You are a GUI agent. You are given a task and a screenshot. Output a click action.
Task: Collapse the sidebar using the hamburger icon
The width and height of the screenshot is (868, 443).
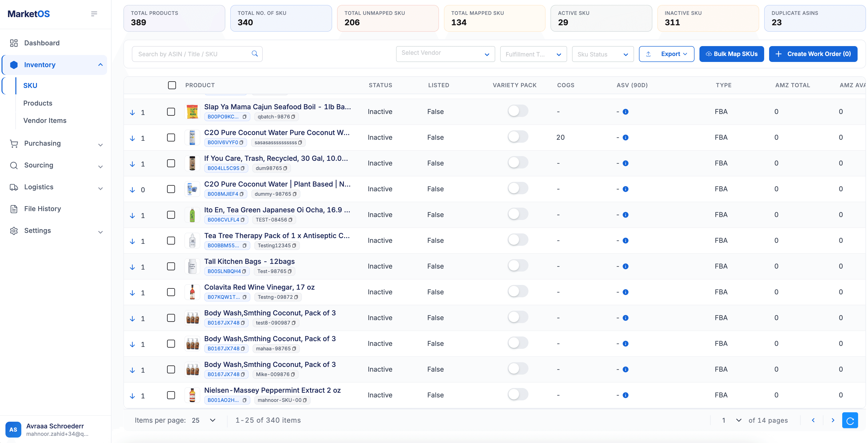(x=94, y=14)
